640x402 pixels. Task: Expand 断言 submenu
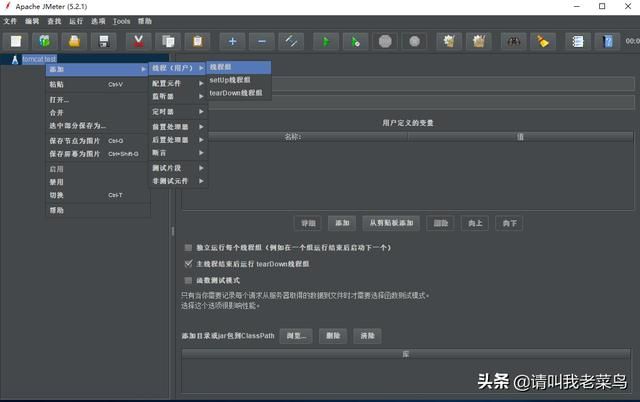pyautogui.click(x=178, y=153)
